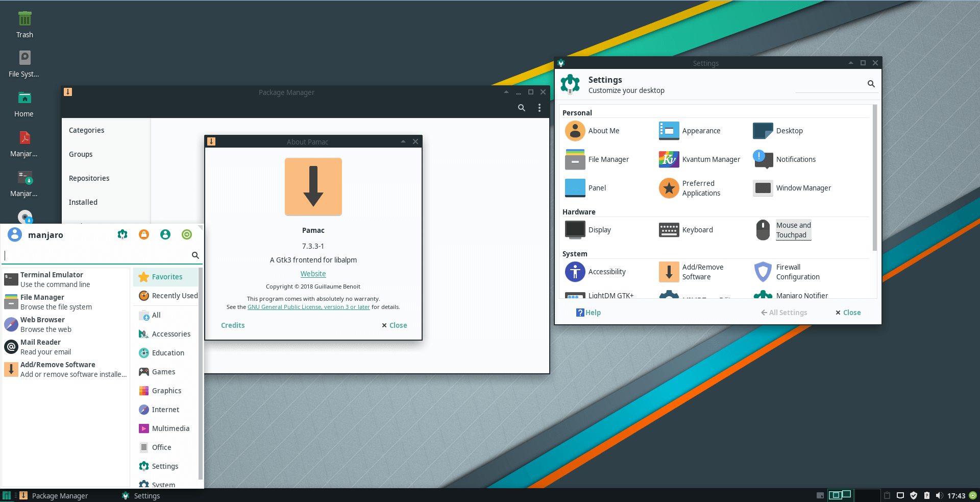Select All category in Whisker menu
Screen dimensions: 980x502
[x=166, y=315]
